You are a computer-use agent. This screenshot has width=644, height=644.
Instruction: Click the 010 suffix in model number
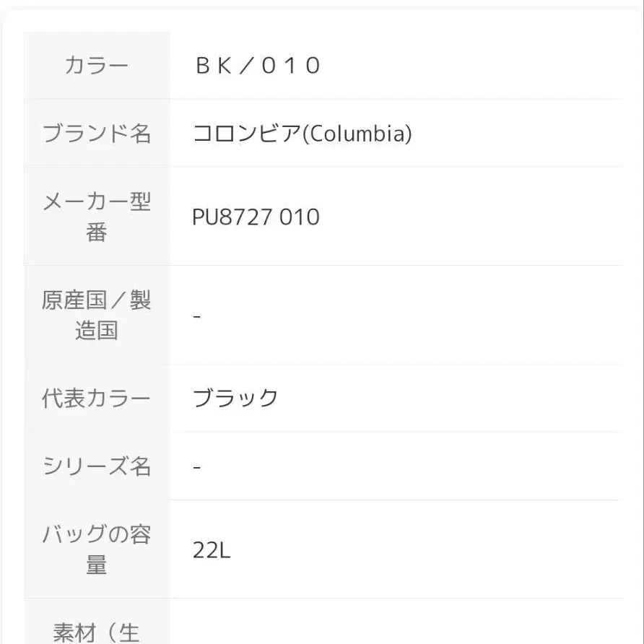click(300, 217)
